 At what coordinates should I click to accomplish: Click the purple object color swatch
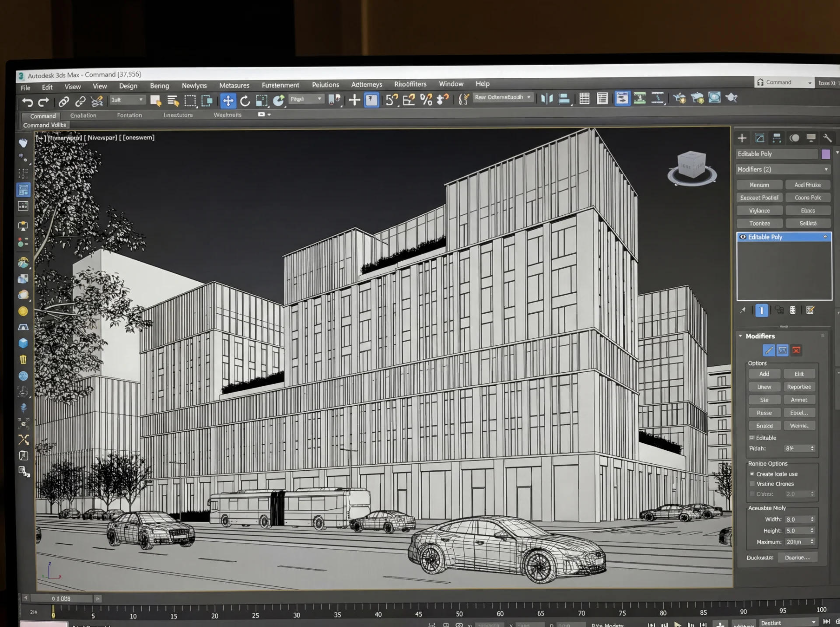[x=826, y=154]
